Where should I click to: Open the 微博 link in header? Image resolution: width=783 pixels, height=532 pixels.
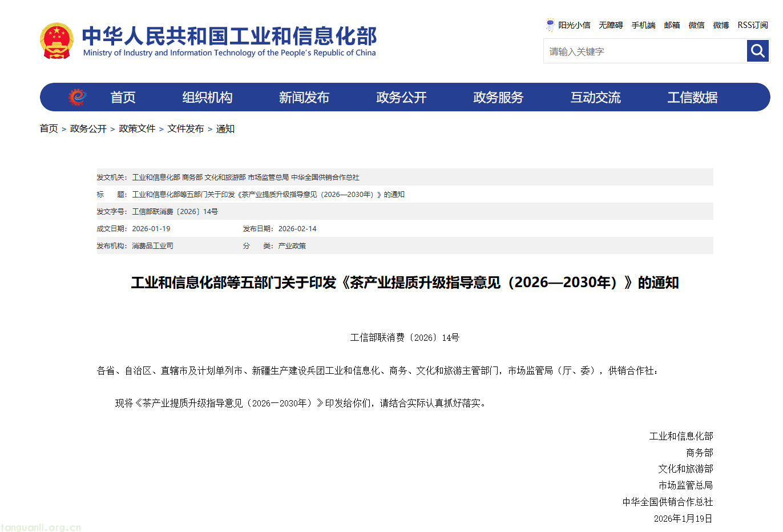[x=721, y=25]
